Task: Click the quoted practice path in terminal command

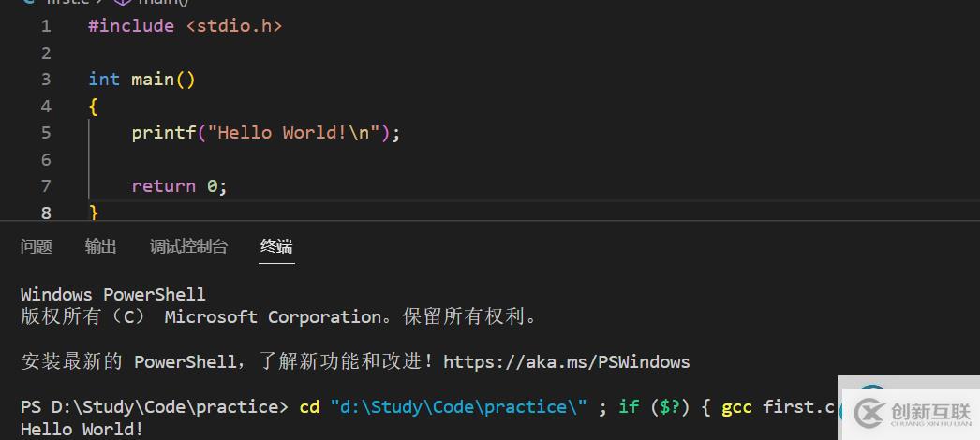Action: click(458, 406)
